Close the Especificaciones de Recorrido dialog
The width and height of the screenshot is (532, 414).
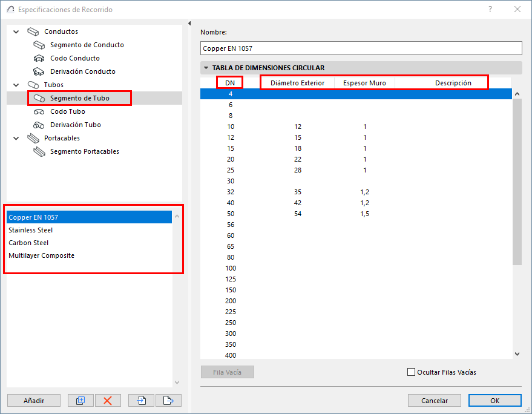517,9
